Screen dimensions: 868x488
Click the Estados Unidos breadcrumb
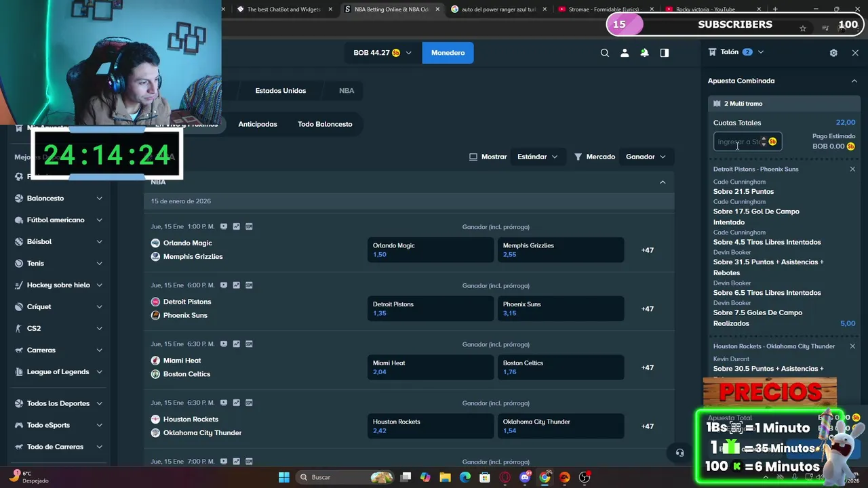tap(280, 91)
